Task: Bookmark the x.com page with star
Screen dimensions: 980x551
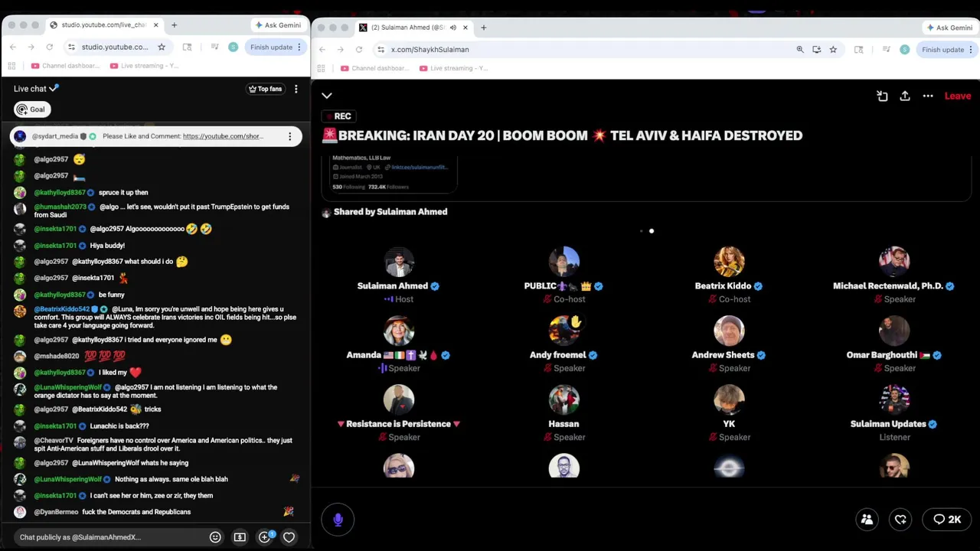Action: tap(833, 50)
